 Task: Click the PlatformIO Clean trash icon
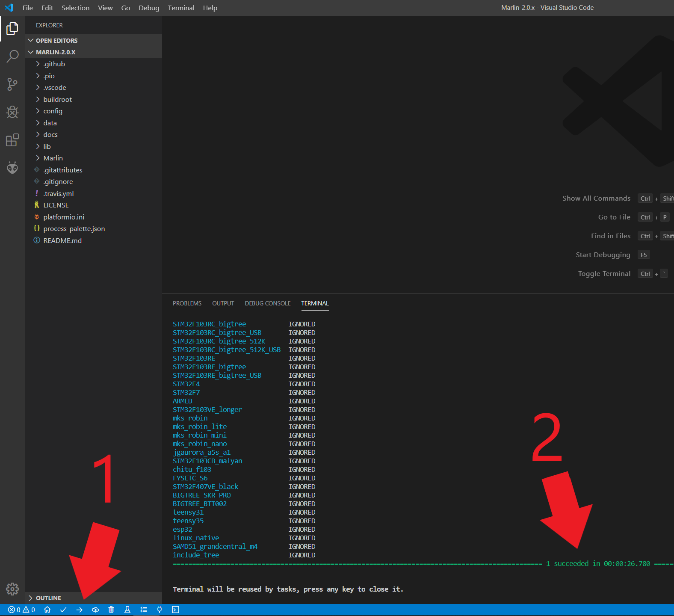[x=111, y=610]
